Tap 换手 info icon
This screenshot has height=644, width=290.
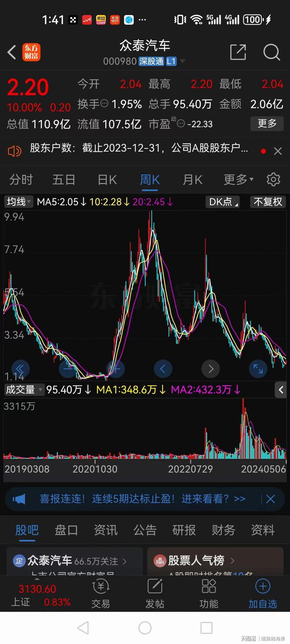click(105, 104)
